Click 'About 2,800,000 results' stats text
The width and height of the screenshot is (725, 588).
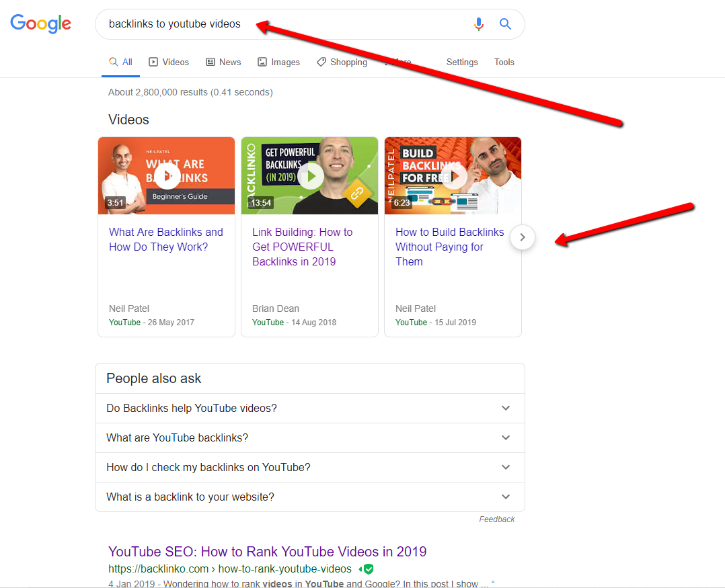(x=190, y=92)
